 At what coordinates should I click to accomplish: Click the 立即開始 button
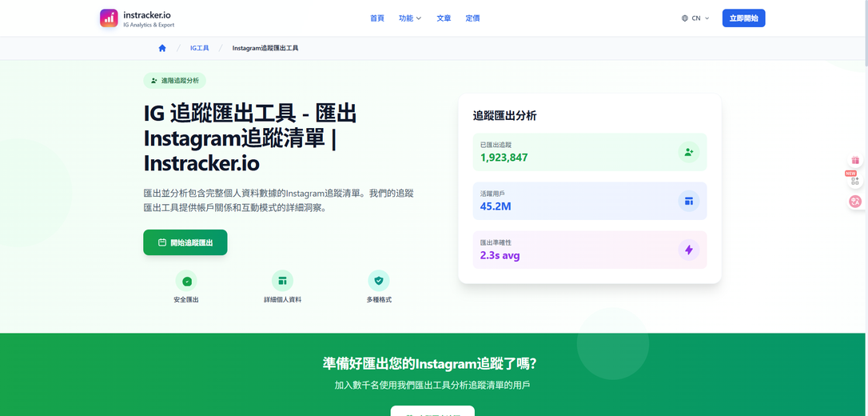pyautogui.click(x=743, y=18)
